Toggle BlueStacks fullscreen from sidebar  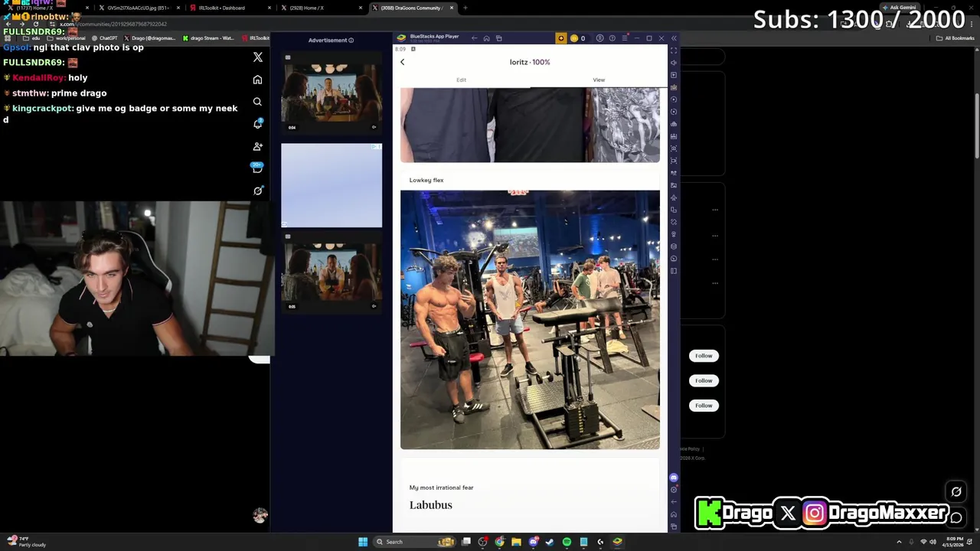pos(673,51)
